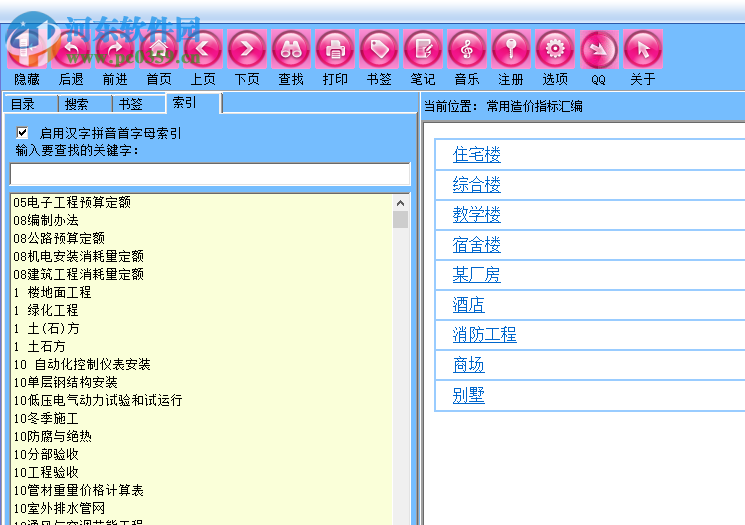Screen dimensions: 745x525
Task: Select index entry 10 自动化控制仪表安装
Action: coord(82,365)
